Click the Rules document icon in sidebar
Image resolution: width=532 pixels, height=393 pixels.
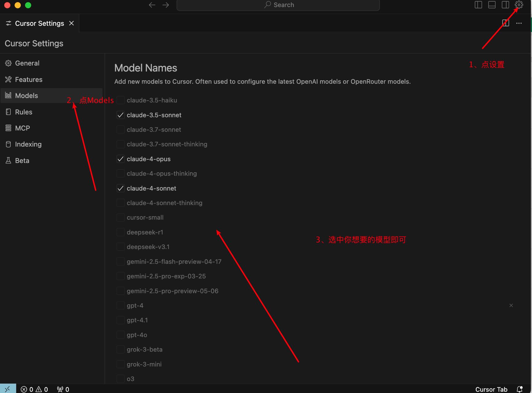click(8, 112)
